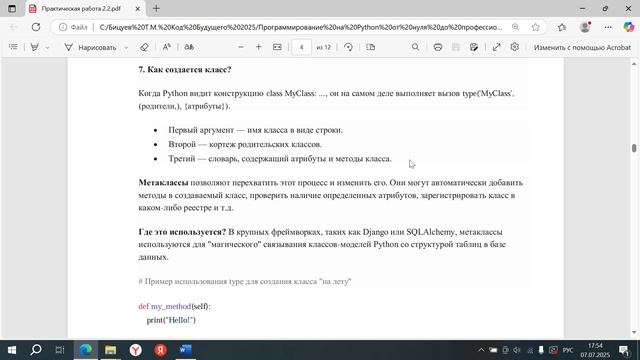Open the Windows Start menu
This screenshot has height=360, width=640.
click(11, 350)
